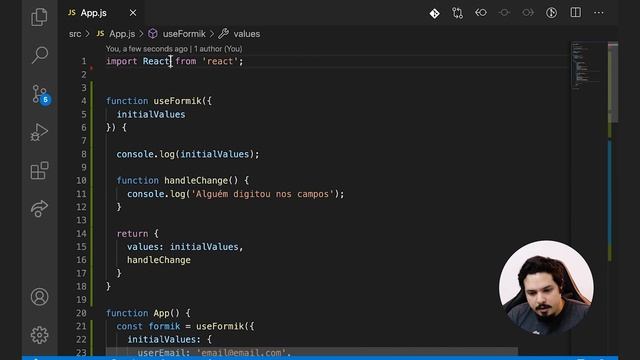The width and height of the screenshot is (640, 360).
Task: Click 'initialValues:' on line 22
Action: pyautogui.click(x=163, y=340)
